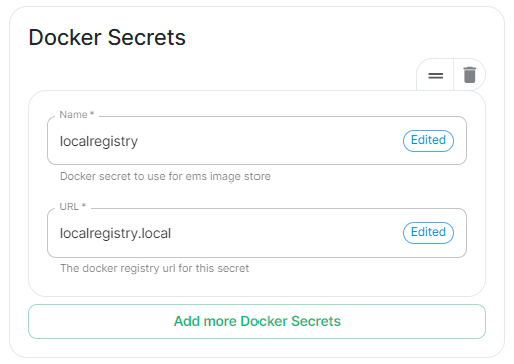Click helper text about docker registry url
514x364 pixels.
click(154, 268)
